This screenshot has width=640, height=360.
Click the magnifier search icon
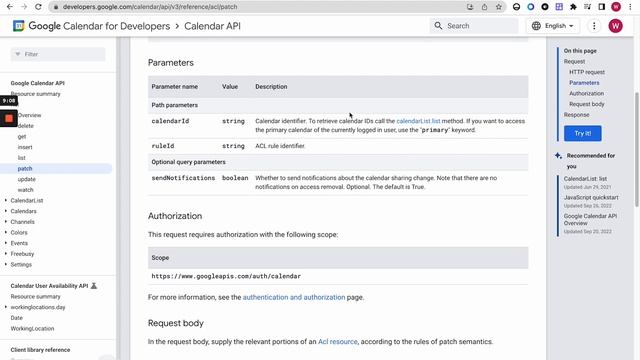click(x=438, y=26)
